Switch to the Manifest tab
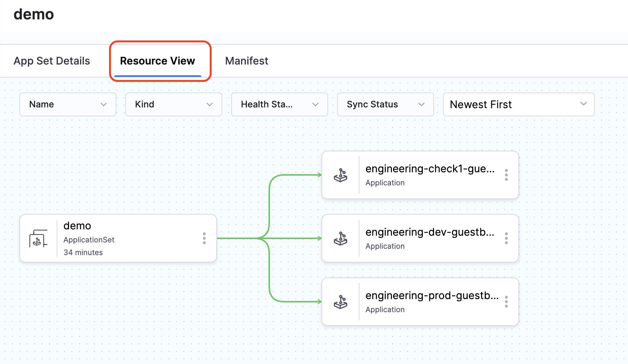The width and height of the screenshot is (628, 364). pyautogui.click(x=247, y=61)
